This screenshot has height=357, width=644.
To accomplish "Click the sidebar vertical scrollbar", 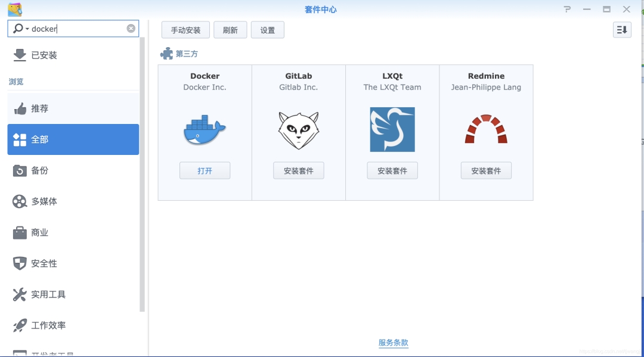I will 142,175.
